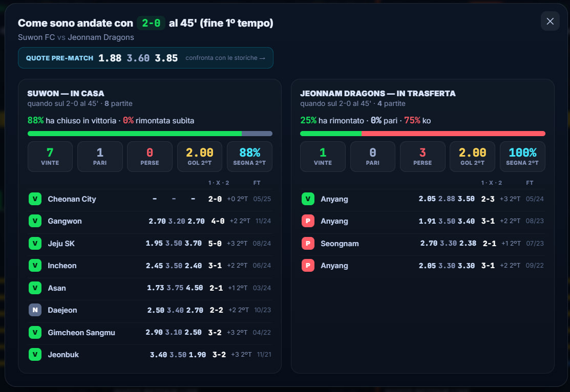Click the 2-2 final score for Daejeon

(216, 310)
